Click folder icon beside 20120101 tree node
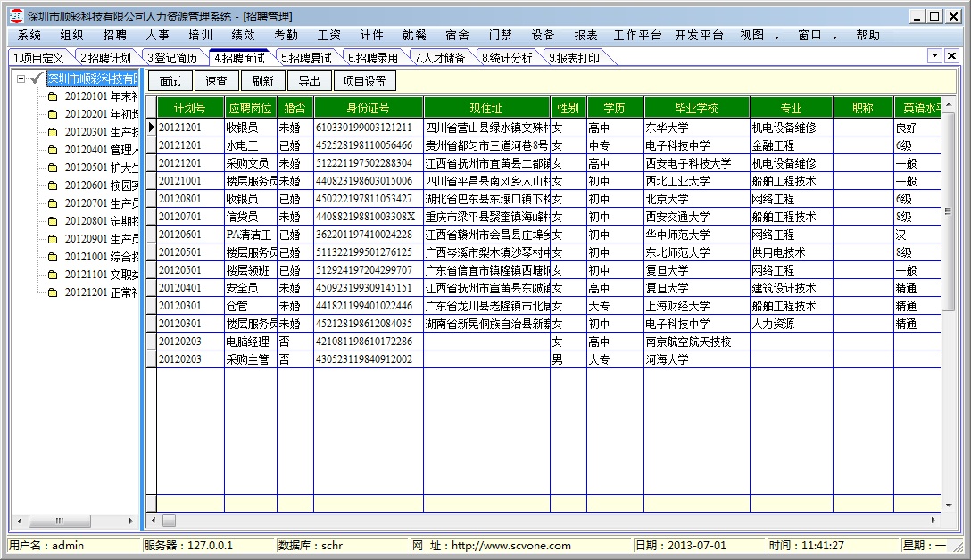 click(x=53, y=96)
